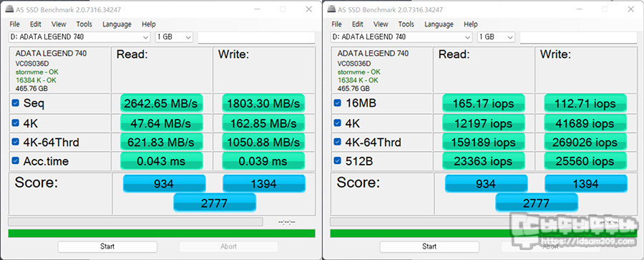Click the read access time 0.043 ms
Viewport: 644px width, 260px height.
162,161
